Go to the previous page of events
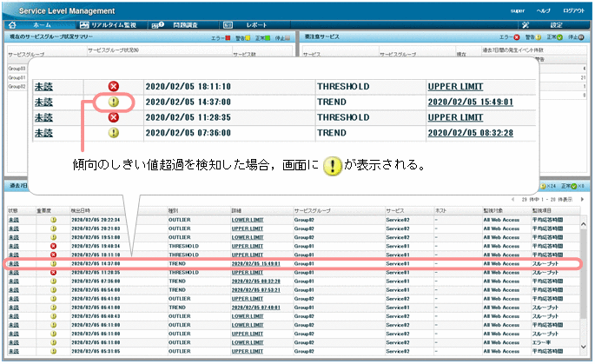 [x=512, y=199]
